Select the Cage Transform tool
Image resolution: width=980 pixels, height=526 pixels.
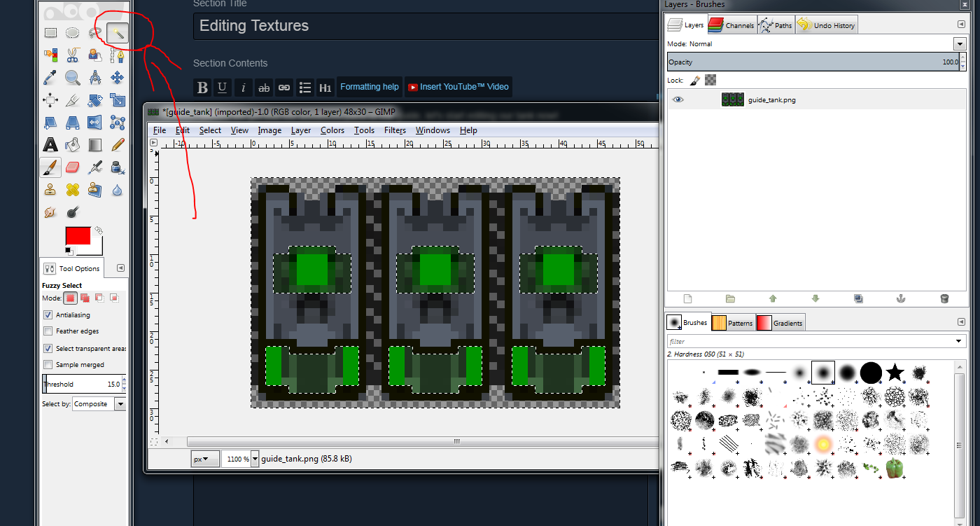[x=118, y=123]
